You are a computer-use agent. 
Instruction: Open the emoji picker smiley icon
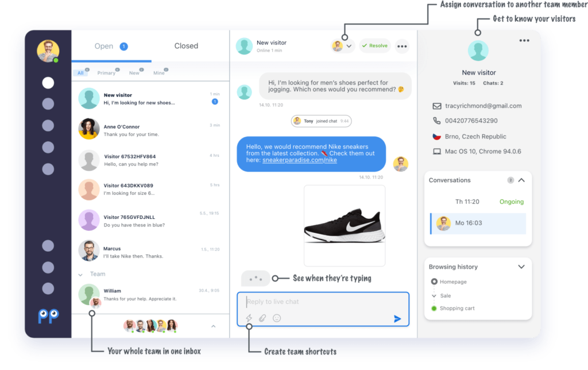(x=277, y=318)
